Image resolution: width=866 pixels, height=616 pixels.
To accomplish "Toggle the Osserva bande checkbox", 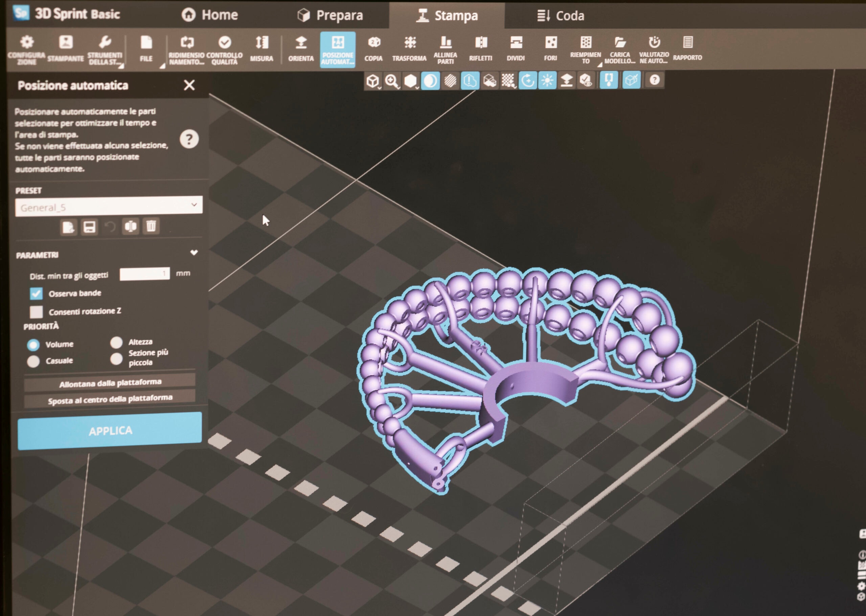I will click(x=37, y=293).
